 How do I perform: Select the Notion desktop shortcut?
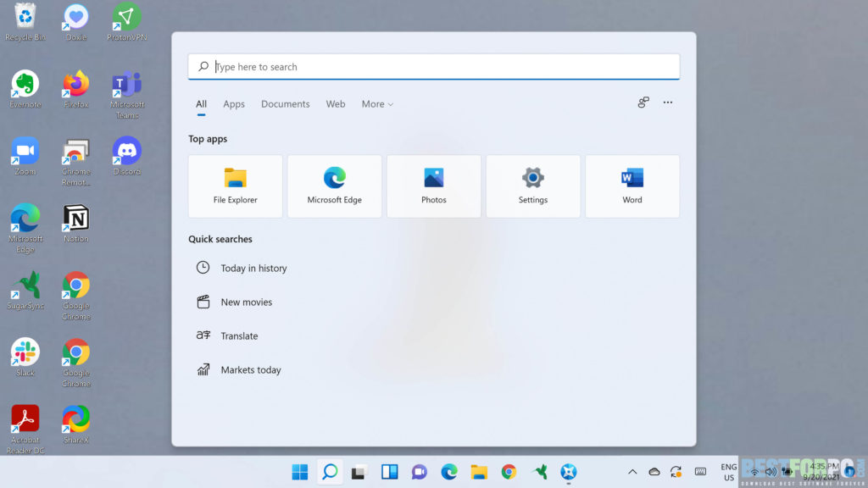coord(75,224)
